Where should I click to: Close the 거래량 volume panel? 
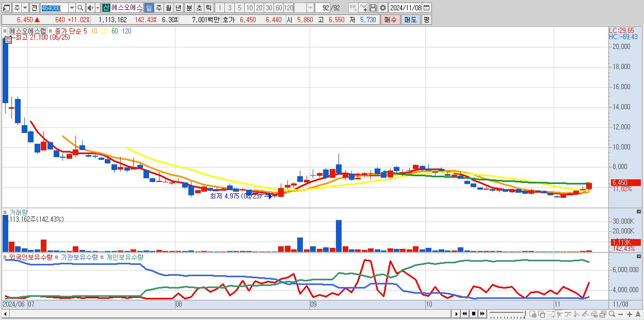point(639,211)
